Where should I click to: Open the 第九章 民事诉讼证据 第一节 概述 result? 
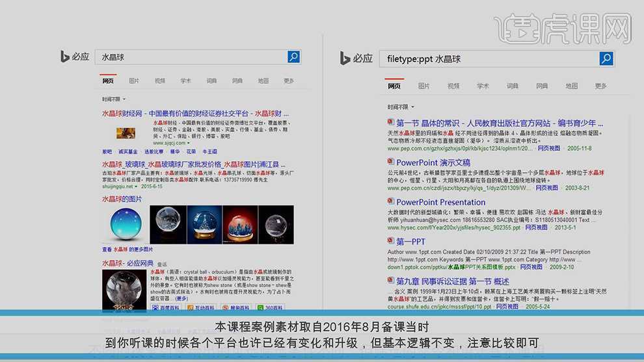pyautogui.click(x=453, y=281)
